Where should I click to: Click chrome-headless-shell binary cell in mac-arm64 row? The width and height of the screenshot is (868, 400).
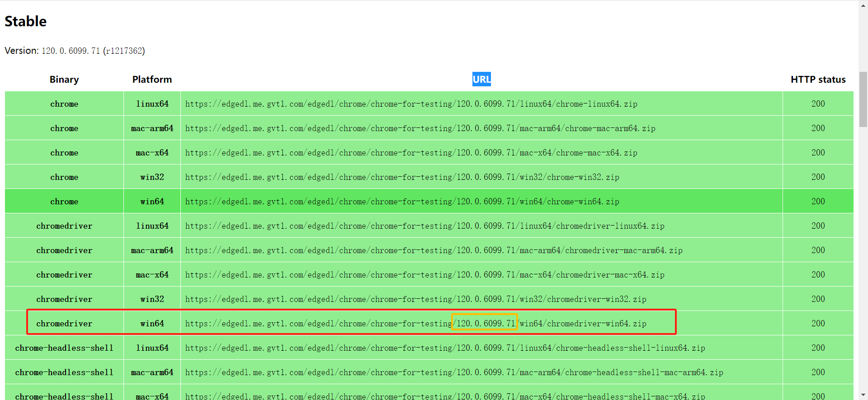pyautogui.click(x=64, y=372)
